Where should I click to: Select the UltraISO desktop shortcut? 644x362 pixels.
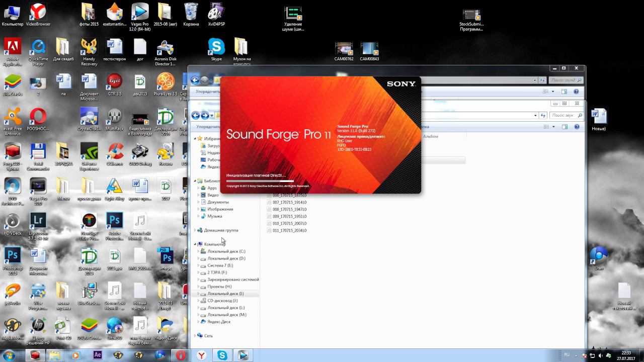pos(114,329)
